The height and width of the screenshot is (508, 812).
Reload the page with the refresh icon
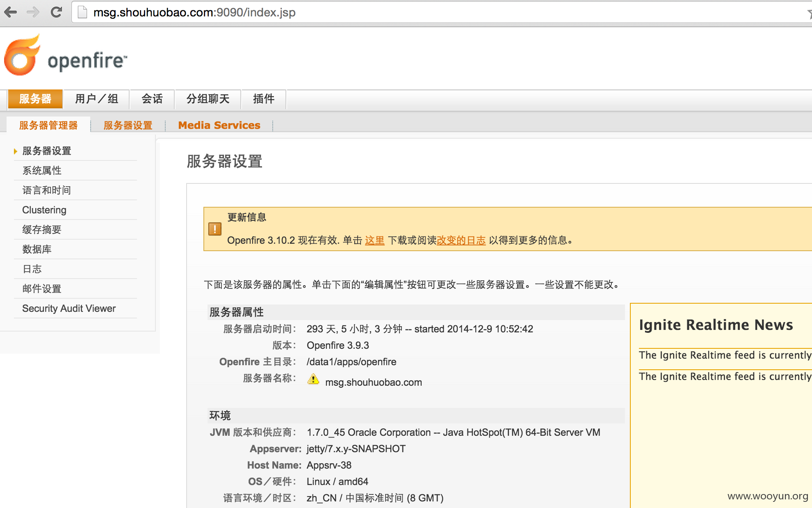[x=56, y=12]
